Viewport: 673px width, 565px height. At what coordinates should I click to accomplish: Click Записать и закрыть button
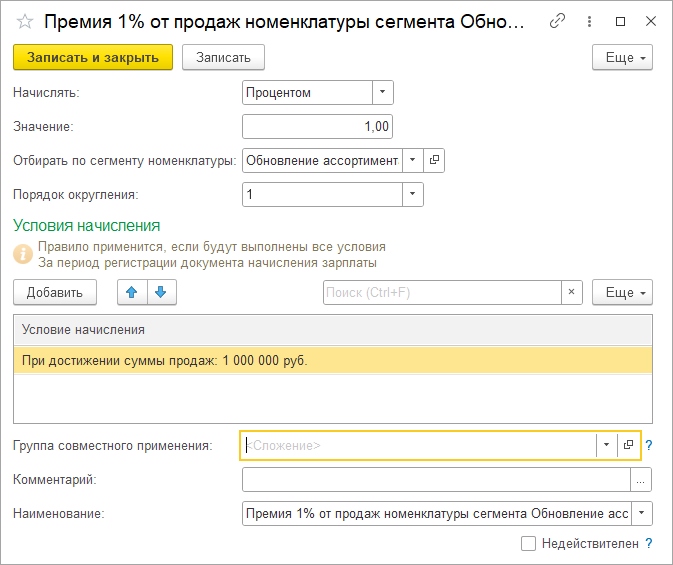point(93,58)
